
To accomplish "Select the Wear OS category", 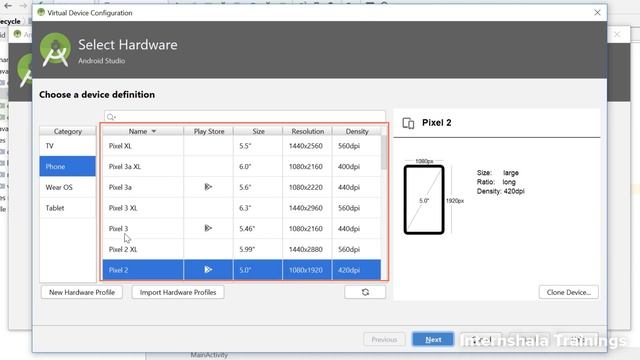I will click(68, 187).
